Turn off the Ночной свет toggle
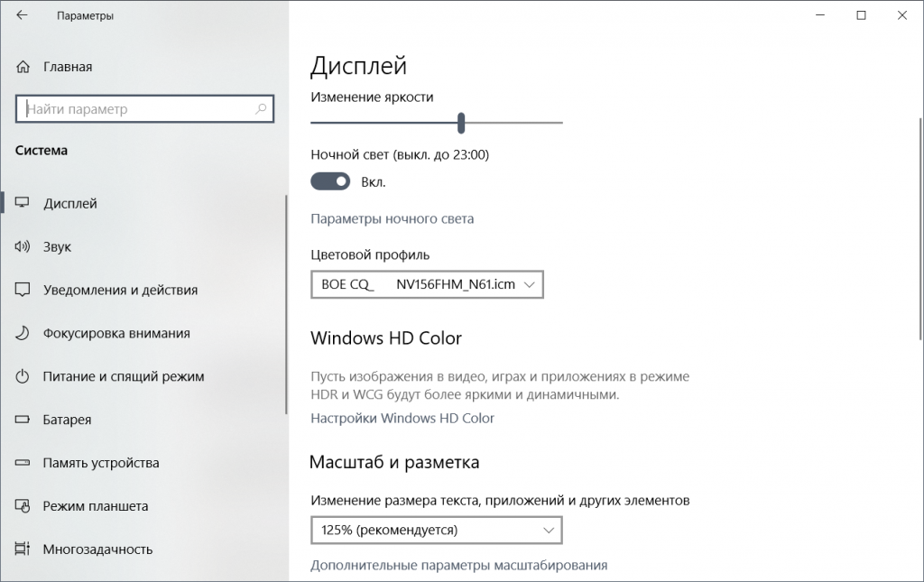Viewport: 924px width, 582px height. coord(330,181)
